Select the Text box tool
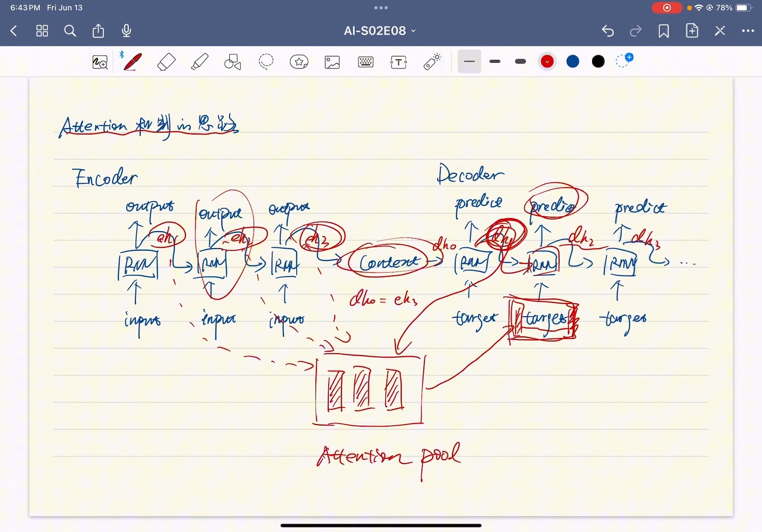762x532 pixels. pyautogui.click(x=399, y=62)
